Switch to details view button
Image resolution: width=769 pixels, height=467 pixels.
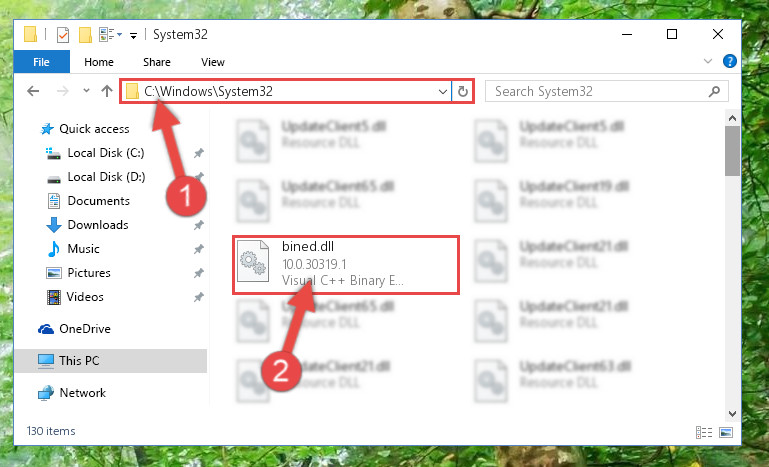click(704, 432)
